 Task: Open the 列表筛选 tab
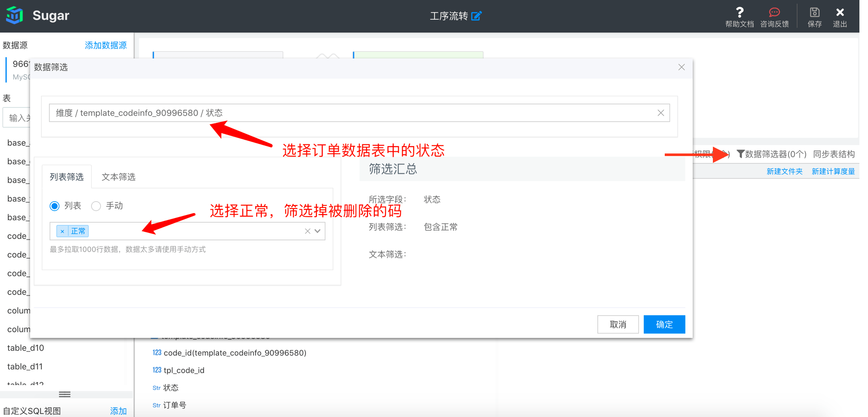click(67, 176)
